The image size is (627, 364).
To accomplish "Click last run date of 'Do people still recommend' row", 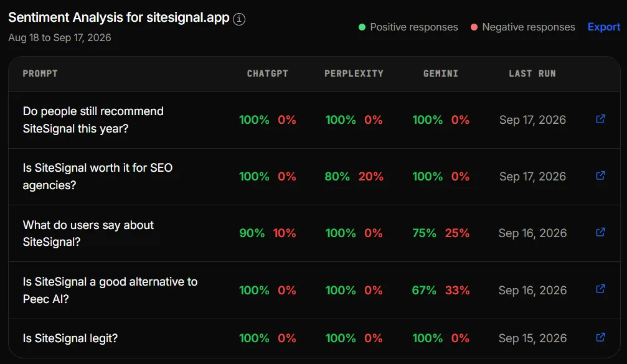I will [x=532, y=120].
